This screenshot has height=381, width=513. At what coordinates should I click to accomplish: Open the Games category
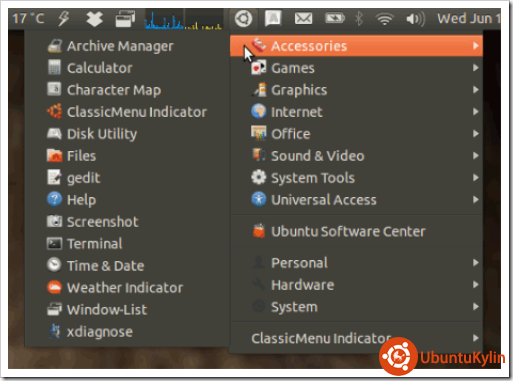(356, 68)
